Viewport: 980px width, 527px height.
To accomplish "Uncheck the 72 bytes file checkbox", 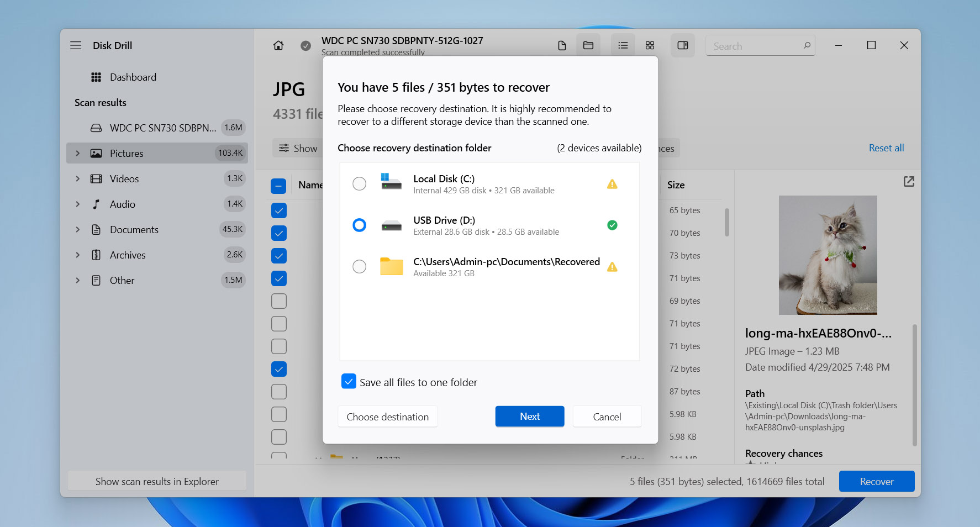I will pyautogui.click(x=278, y=369).
